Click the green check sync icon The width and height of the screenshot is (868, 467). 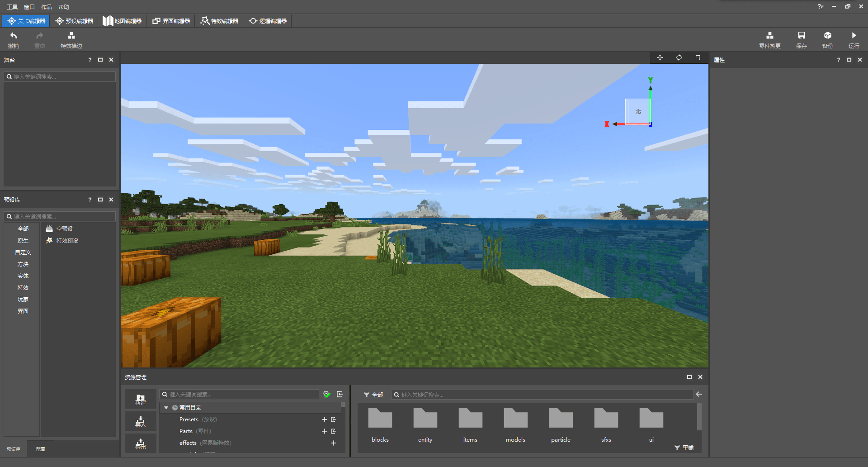pyautogui.click(x=327, y=395)
